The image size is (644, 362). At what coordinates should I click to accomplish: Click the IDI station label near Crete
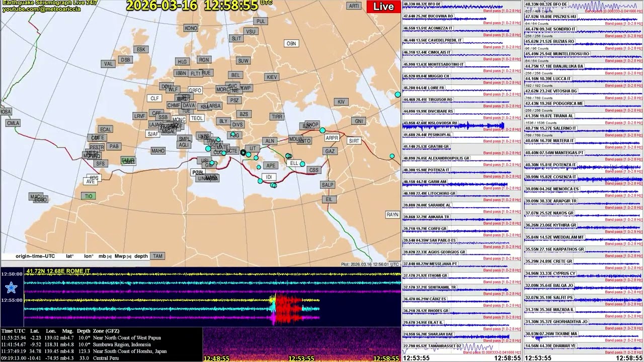click(x=269, y=177)
